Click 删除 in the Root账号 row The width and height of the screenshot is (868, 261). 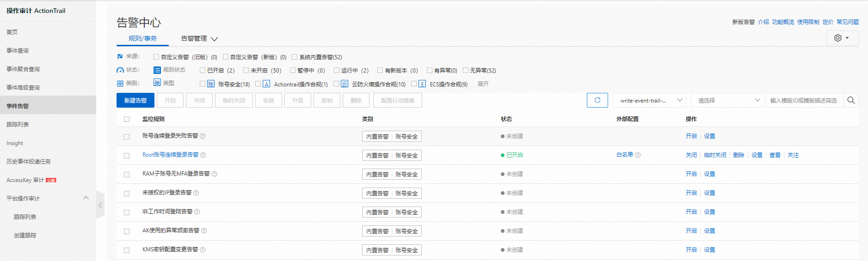click(x=739, y=155)
